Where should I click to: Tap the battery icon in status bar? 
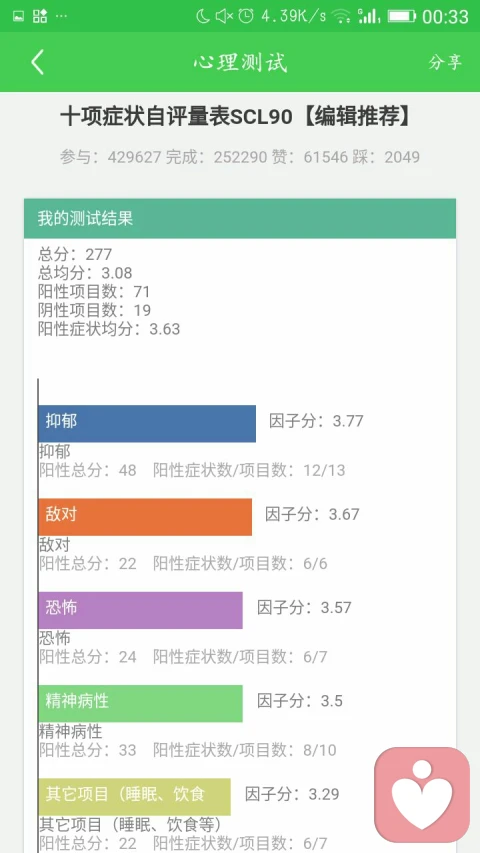click(x=401, y=16)
